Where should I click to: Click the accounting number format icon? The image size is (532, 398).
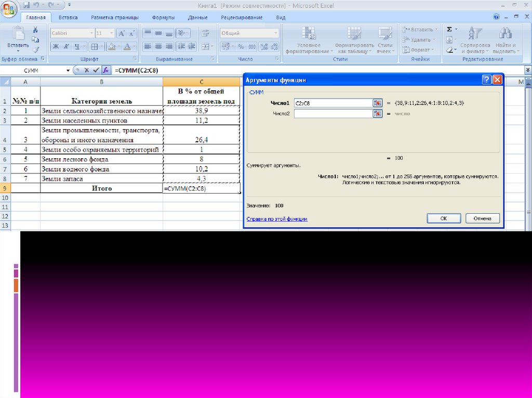pyautogui.click(x=225, y=47)
